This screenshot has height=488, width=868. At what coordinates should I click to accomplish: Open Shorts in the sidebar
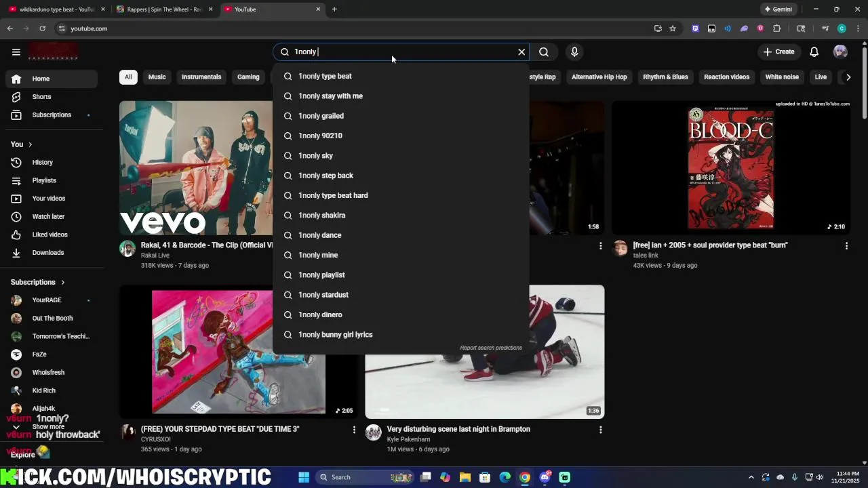point(52,97)
